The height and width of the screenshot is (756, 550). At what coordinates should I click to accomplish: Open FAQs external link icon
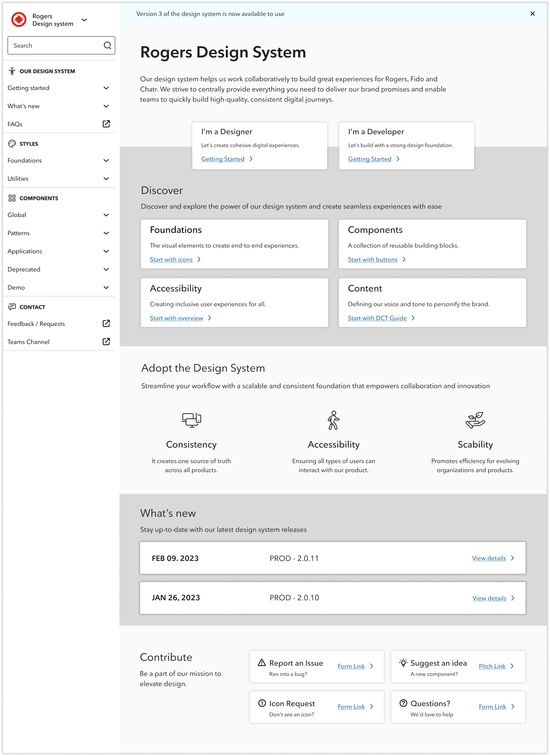[x=107, y=124]
